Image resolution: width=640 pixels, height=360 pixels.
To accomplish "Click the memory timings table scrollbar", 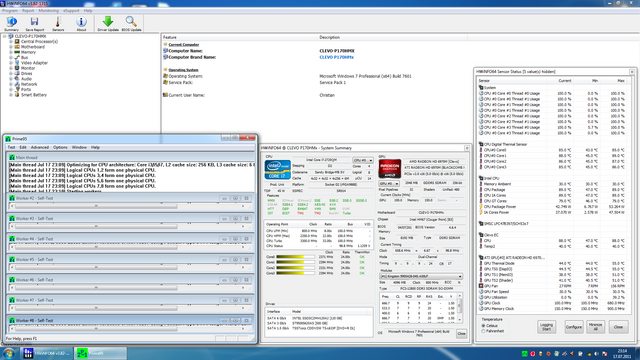I will pos(460,307).
